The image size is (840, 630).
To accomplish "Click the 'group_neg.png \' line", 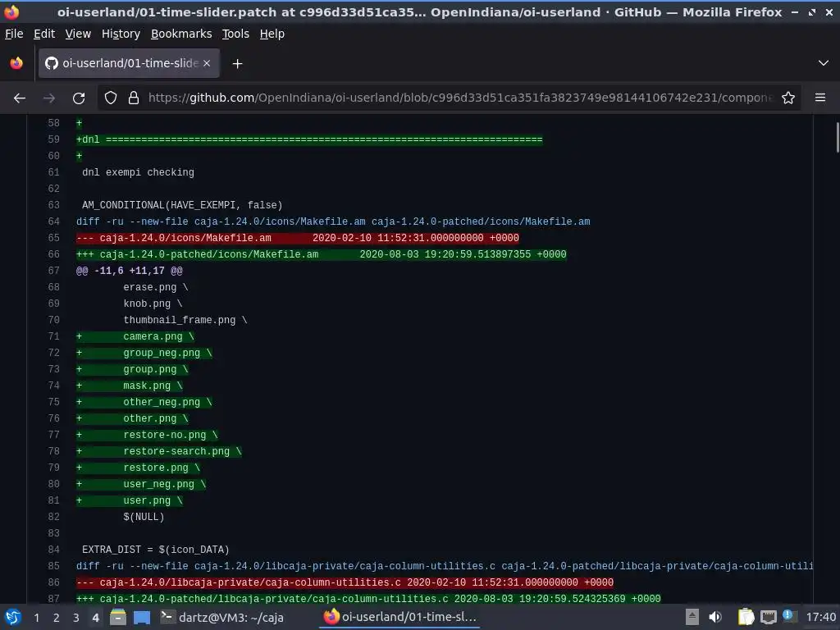I will click(x=144, y=353).
